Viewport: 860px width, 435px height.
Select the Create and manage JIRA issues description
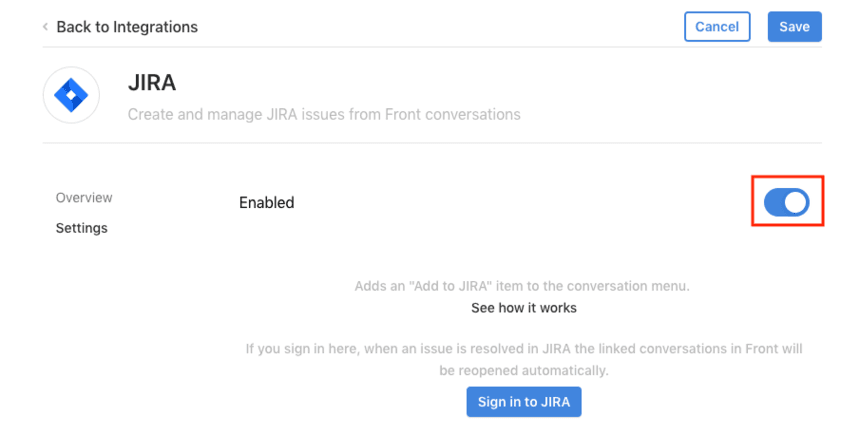tap(324, 115)
